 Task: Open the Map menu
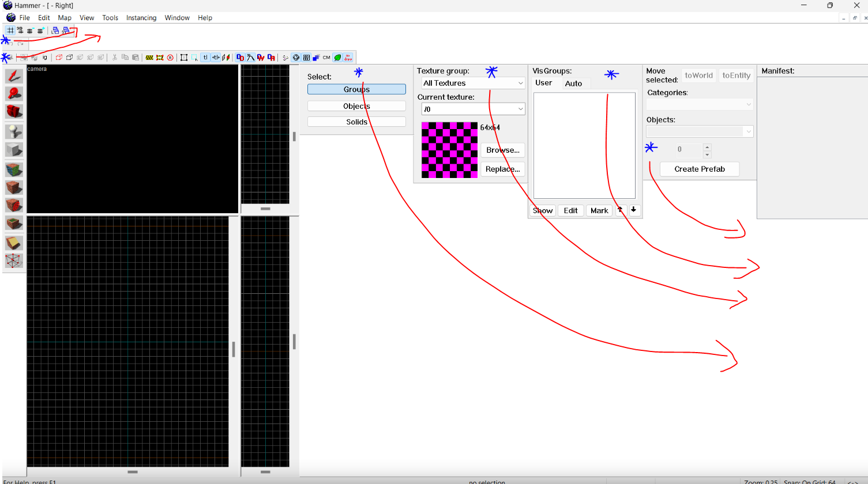tap(65, 18)
